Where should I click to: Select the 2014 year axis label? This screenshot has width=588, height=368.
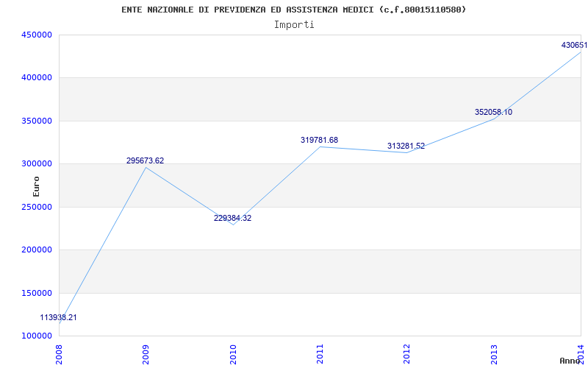point(581,354)
